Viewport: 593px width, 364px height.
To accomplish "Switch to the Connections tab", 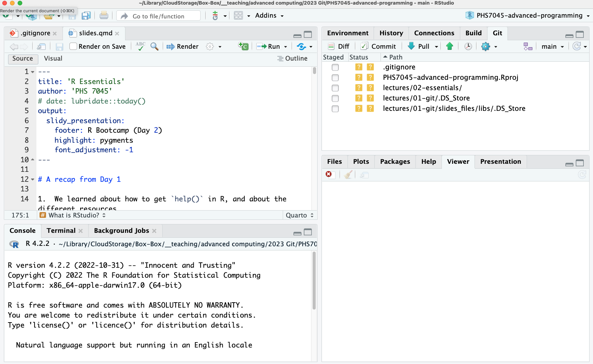I will 434,33.
